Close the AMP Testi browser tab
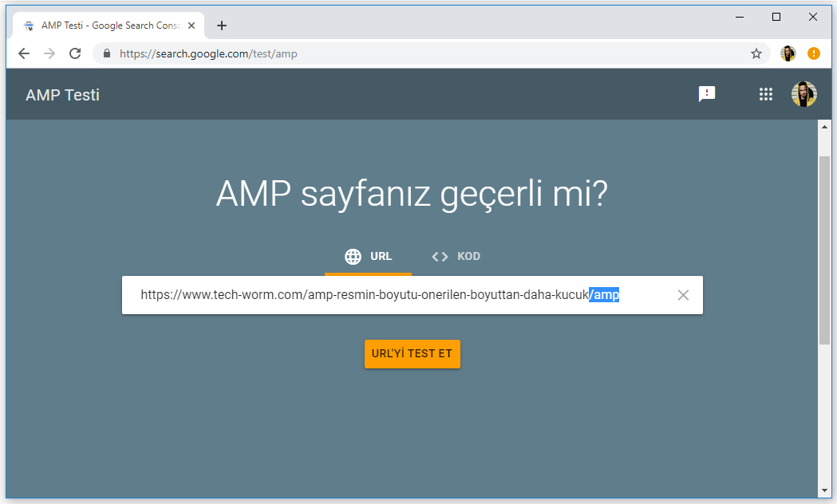The height and width of the screenshot is (504, 837). coord(191,26)
